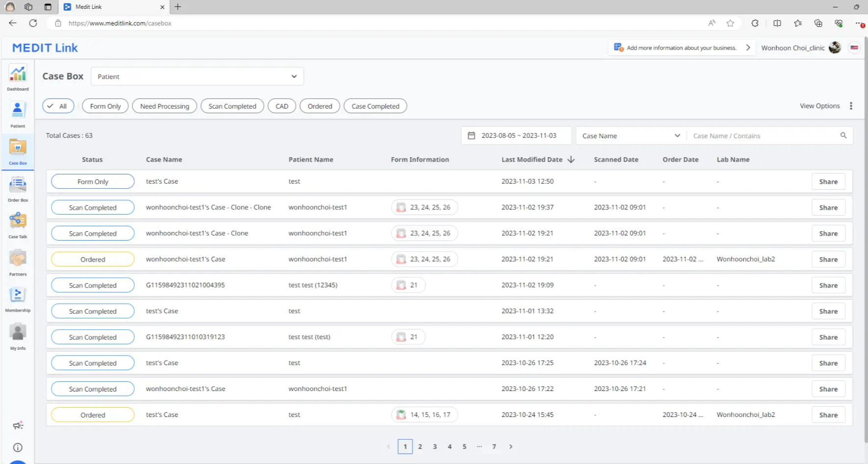Viewport: 868px width, 464px height.
Task: Click case name G11598492311010319123
Action: (x=185, y=337)
